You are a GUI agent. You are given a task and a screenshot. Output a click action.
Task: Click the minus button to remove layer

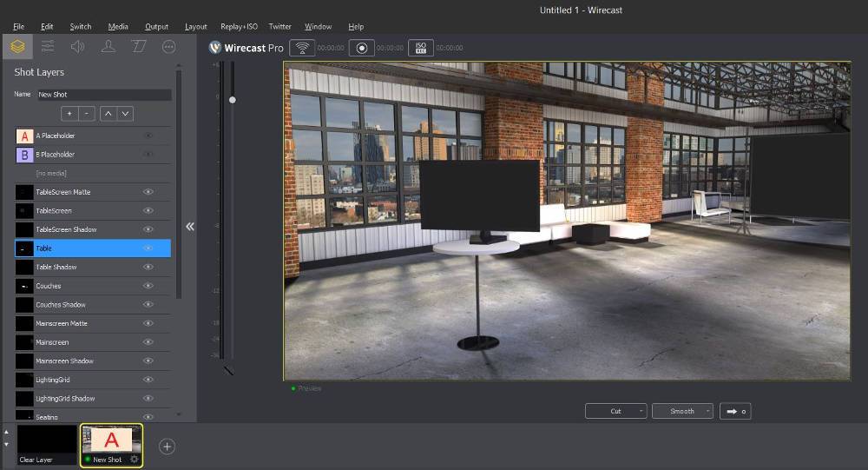[x=88, y=114]
